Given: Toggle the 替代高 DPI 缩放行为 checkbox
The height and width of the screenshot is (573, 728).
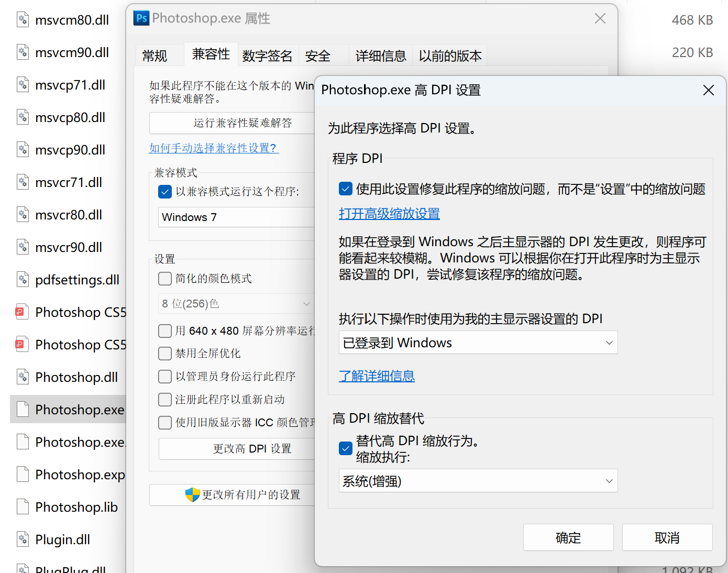Looking at the screenshot, I should pos(346,448).
